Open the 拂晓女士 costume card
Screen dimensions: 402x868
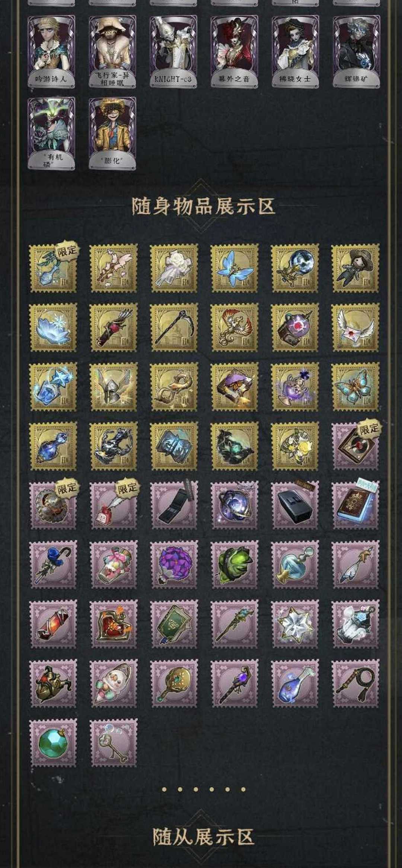tap(295, 51)
